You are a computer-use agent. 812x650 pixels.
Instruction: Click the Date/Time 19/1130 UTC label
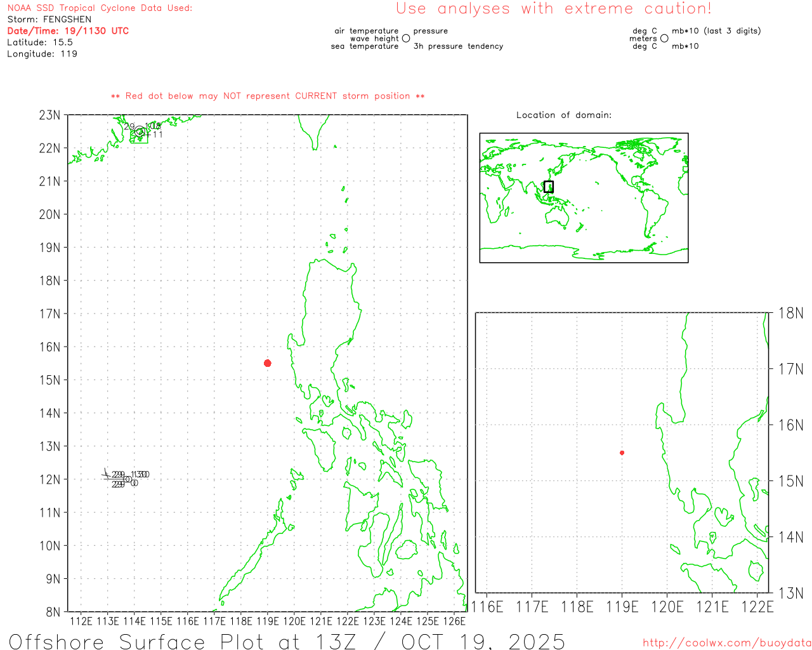pyautogui.click(x=68, y=31)
